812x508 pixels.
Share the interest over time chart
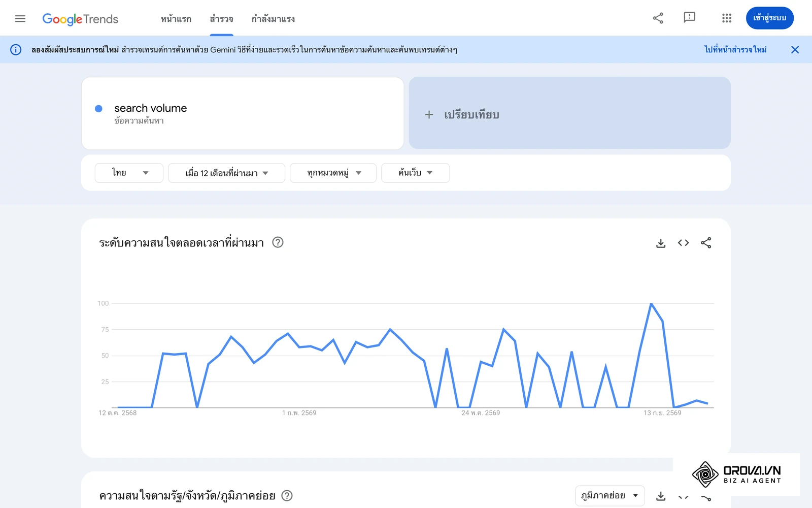706,243
